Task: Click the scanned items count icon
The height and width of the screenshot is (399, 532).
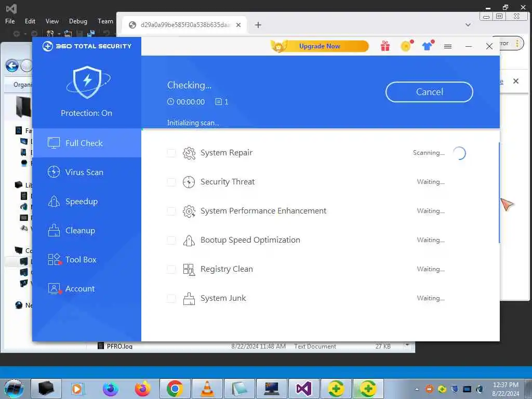Action: point(219,101)
